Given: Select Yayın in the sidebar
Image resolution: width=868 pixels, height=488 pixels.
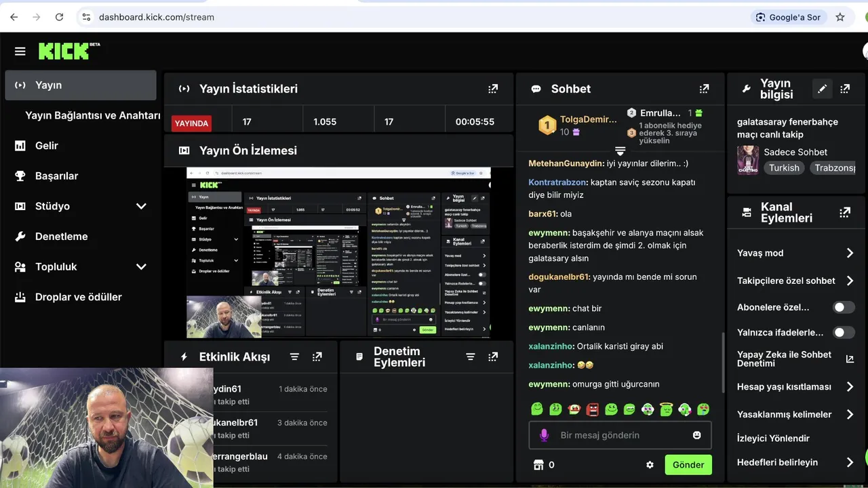Looking at the screenshot, I should [81, 85].
